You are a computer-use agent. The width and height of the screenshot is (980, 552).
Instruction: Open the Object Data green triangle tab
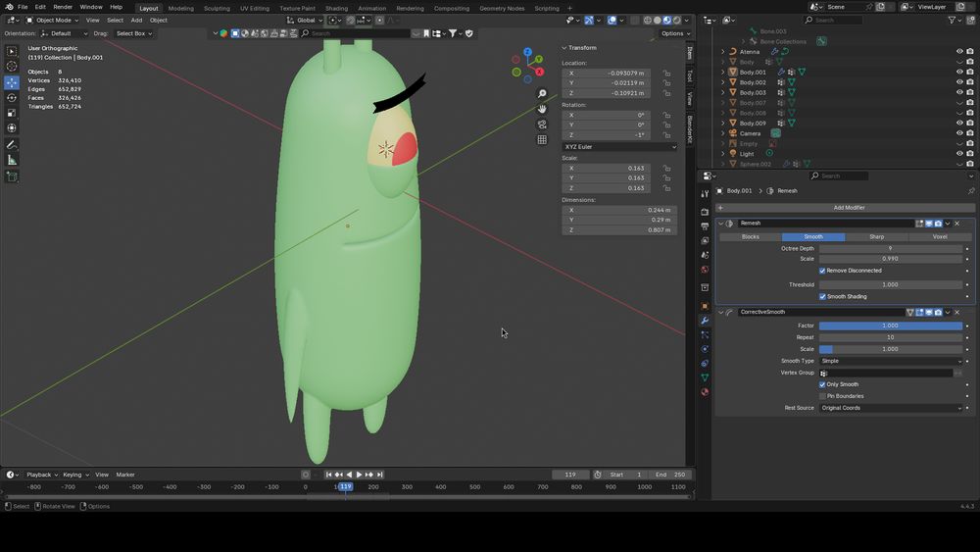(x=705, y=377)
